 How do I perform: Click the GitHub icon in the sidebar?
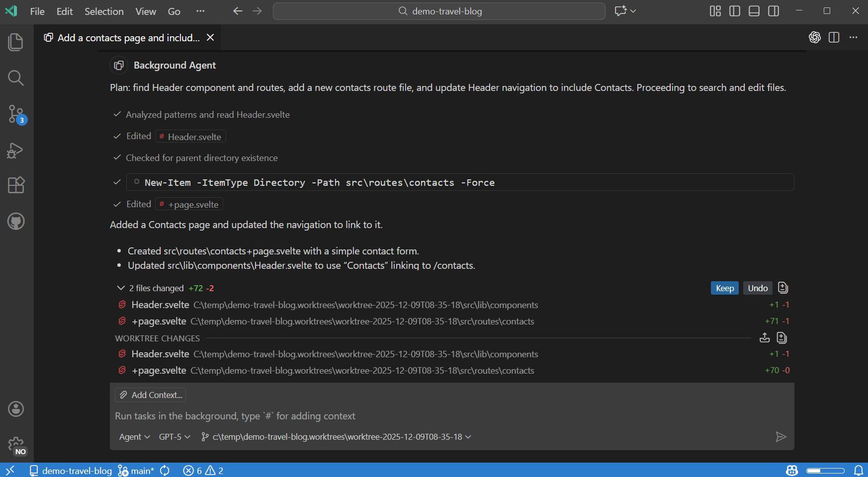click(15, 222)
